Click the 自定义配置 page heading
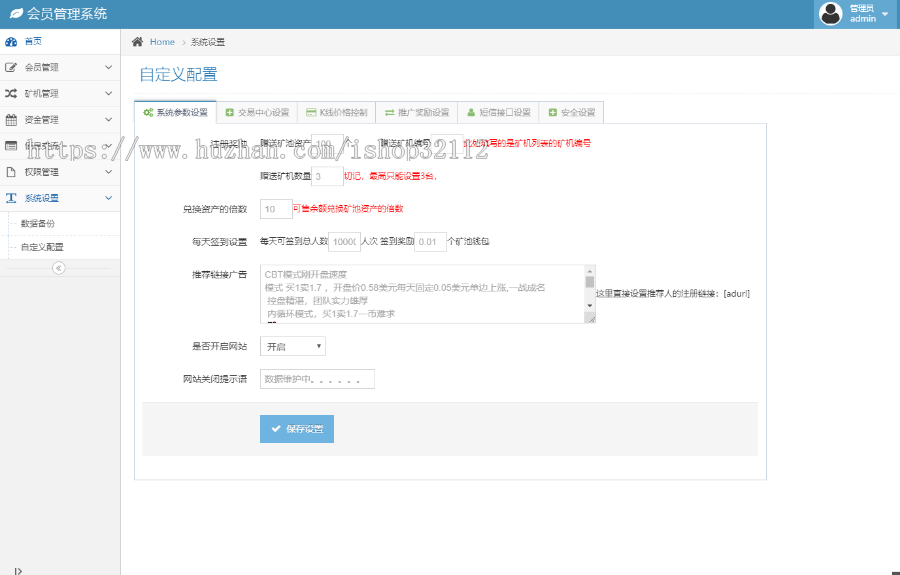Image resolution: width=900 pixels, height=575 pixels. [179, 75]
